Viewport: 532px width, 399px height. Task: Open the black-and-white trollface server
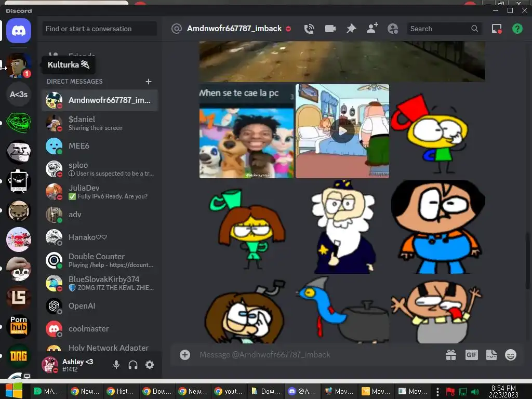pyautogui.click(x=19, y=152)
